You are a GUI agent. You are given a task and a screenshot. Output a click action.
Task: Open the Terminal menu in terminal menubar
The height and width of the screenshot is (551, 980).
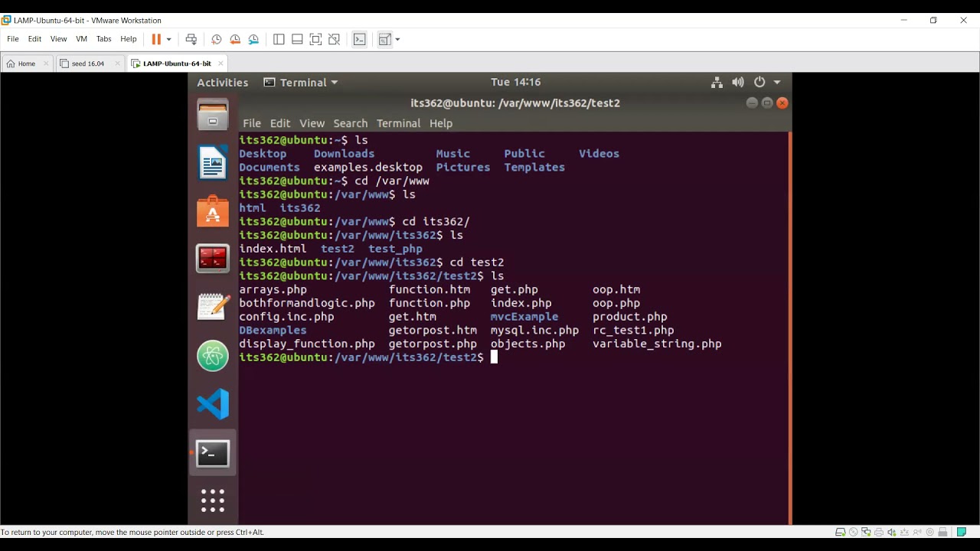click(398, 123)
